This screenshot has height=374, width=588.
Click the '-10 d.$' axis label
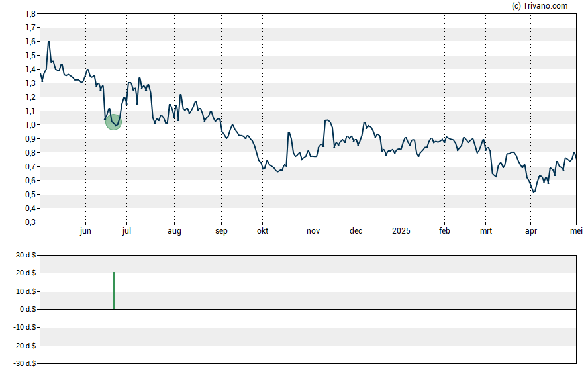[x=24, y=327]
